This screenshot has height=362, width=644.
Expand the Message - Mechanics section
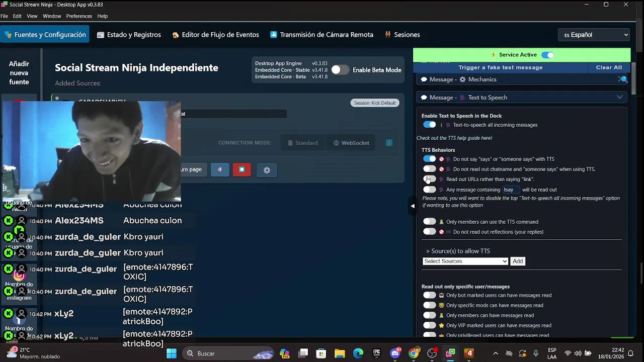click(x=522, y=79)
